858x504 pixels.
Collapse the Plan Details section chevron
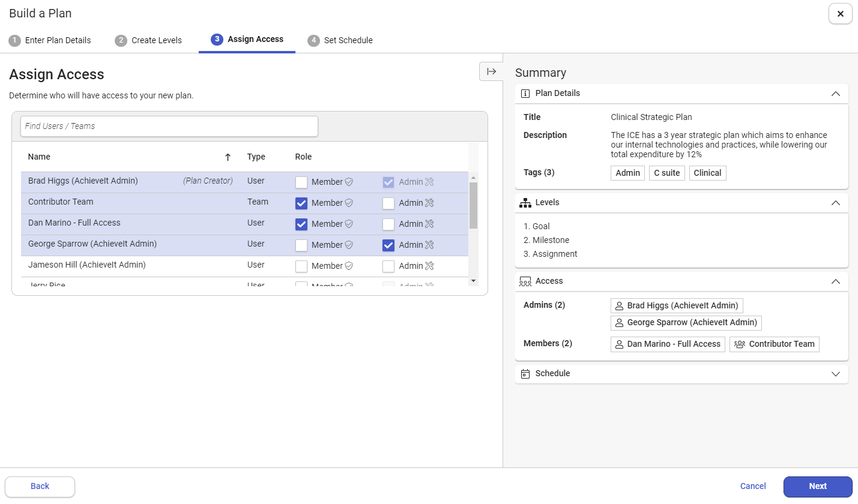point(835,94)
